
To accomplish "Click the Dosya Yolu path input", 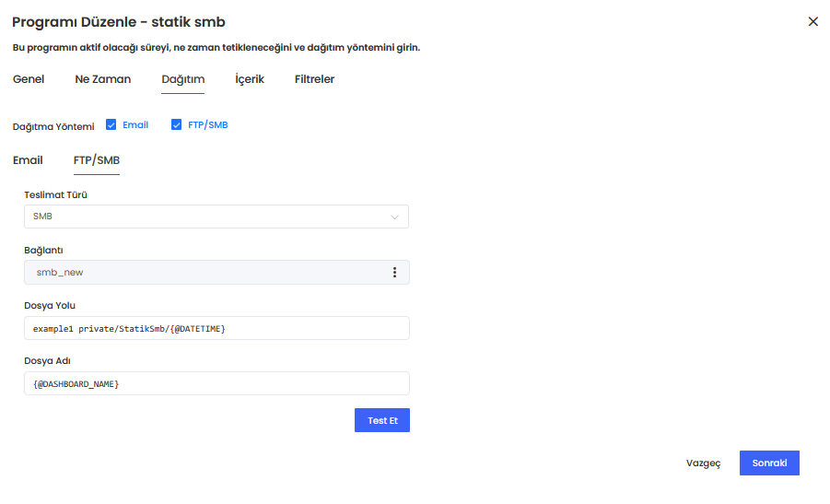I will click(216, 329).
